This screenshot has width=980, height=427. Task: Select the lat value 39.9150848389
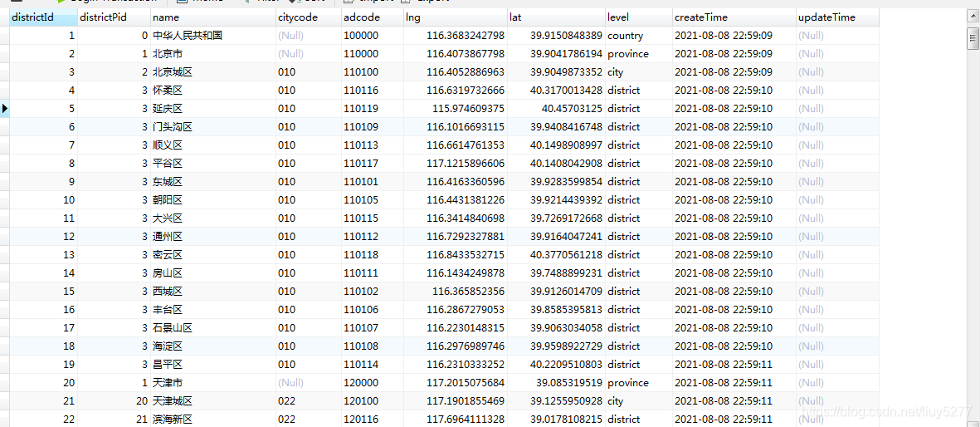(x=567, y=36)
